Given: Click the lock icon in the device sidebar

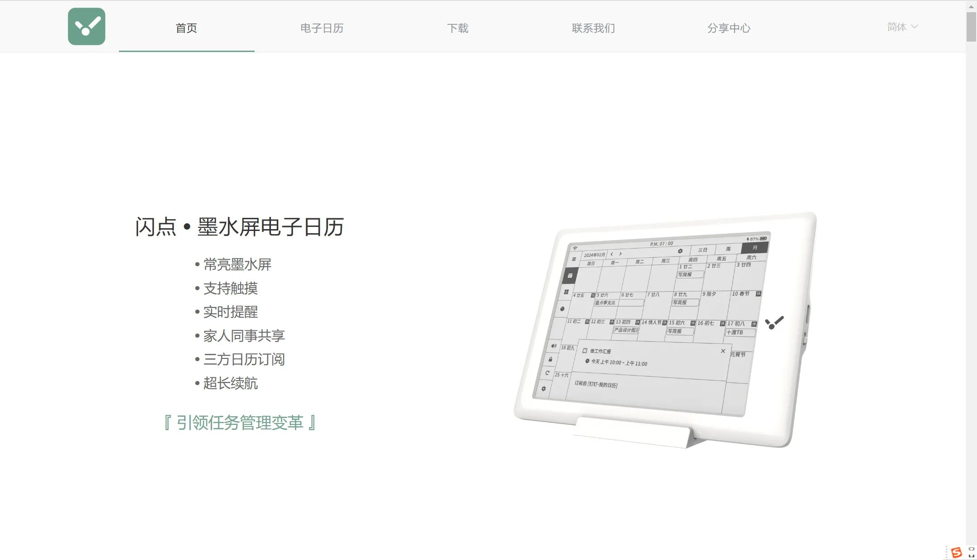Looking at the screenshot, I should tap(550, 359).
